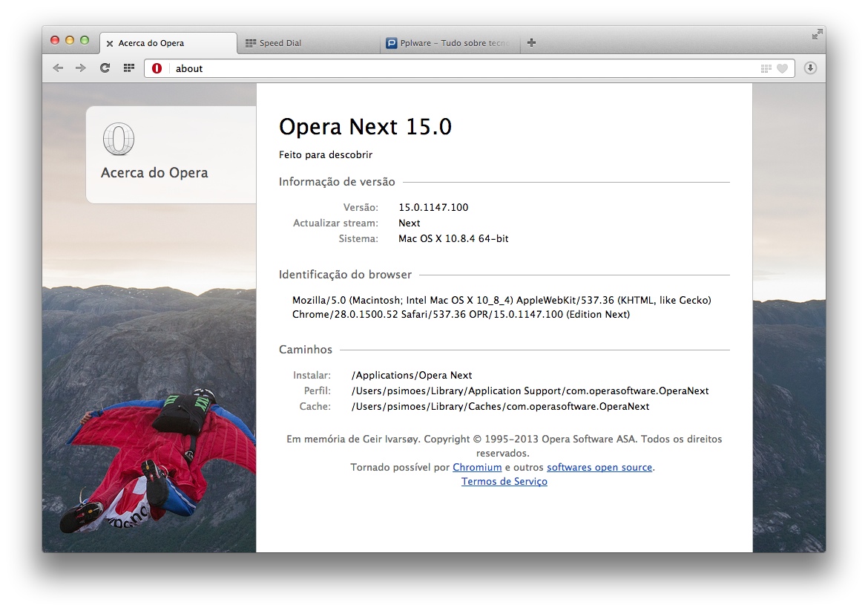The width and height of the screenshot is (868, 611).
Task: Close the Acerca do Opera tab
Action: 110,43
